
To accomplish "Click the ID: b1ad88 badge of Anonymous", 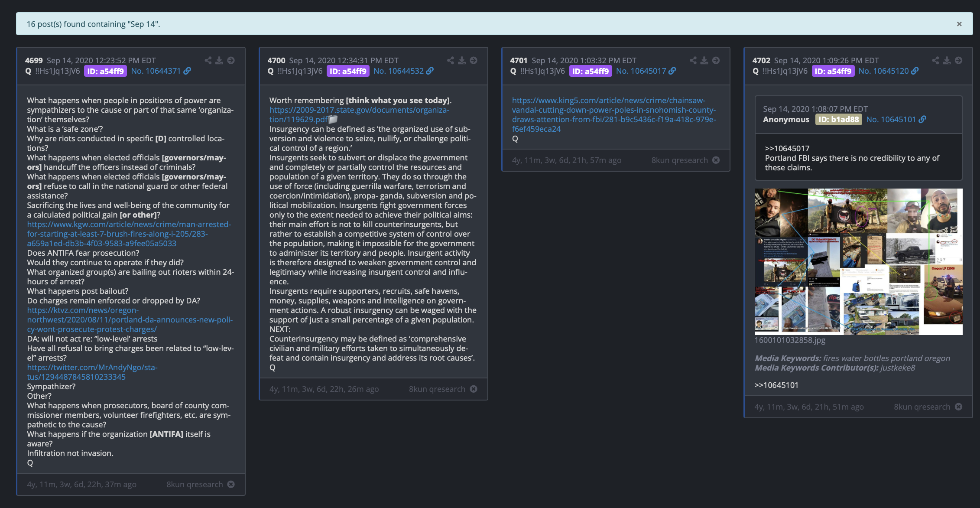I will click(838, 120).
